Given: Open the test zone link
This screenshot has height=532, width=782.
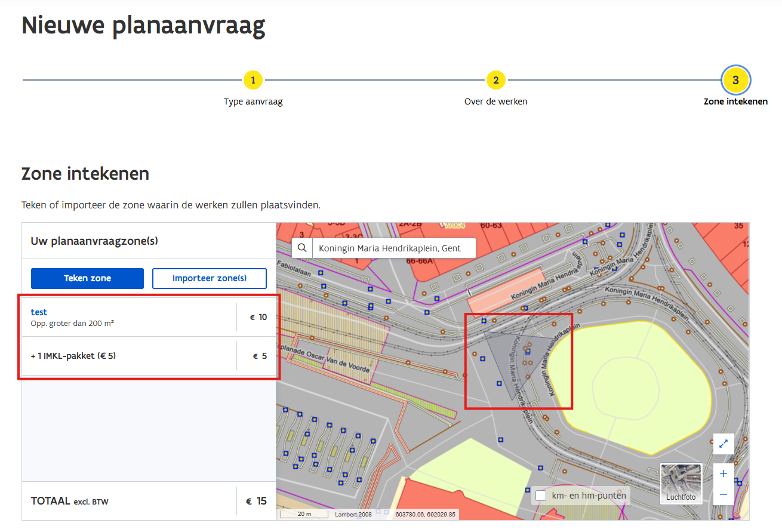Looking at the screenshot, I should pyautogui.click(x=39, y=312).
